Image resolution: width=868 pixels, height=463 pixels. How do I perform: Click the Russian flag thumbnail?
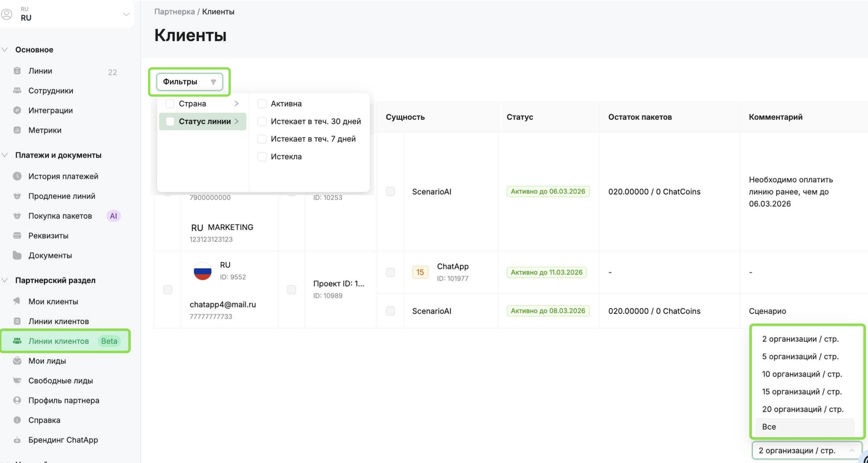(x=202, y=271)
